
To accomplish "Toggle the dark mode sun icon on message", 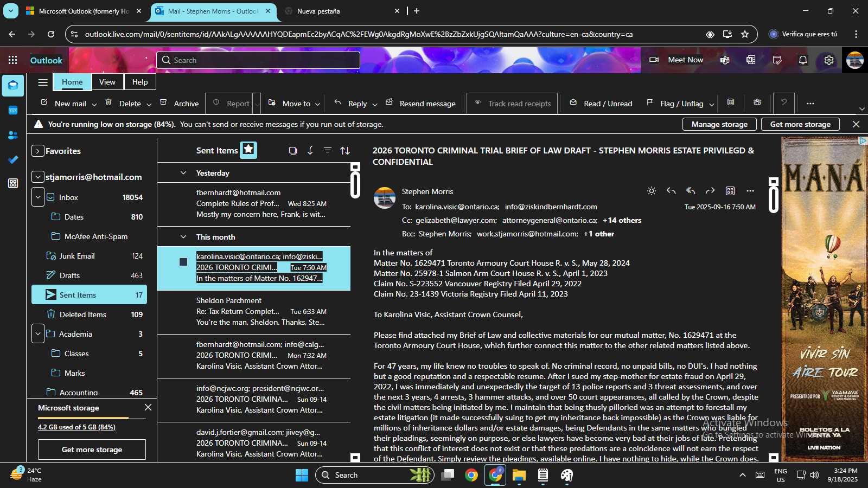I will click(652, 191).
